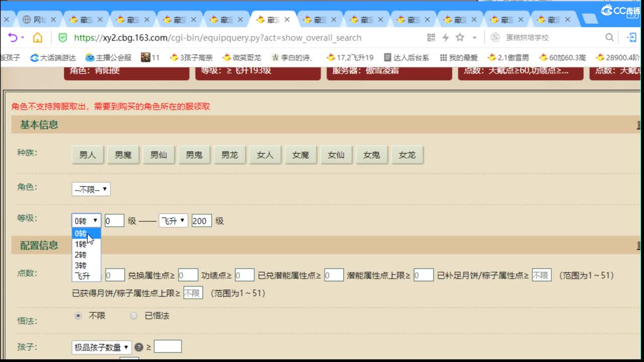Click the Sogou search engine icon
644x362 pixels.
click(x=495, y=38)
